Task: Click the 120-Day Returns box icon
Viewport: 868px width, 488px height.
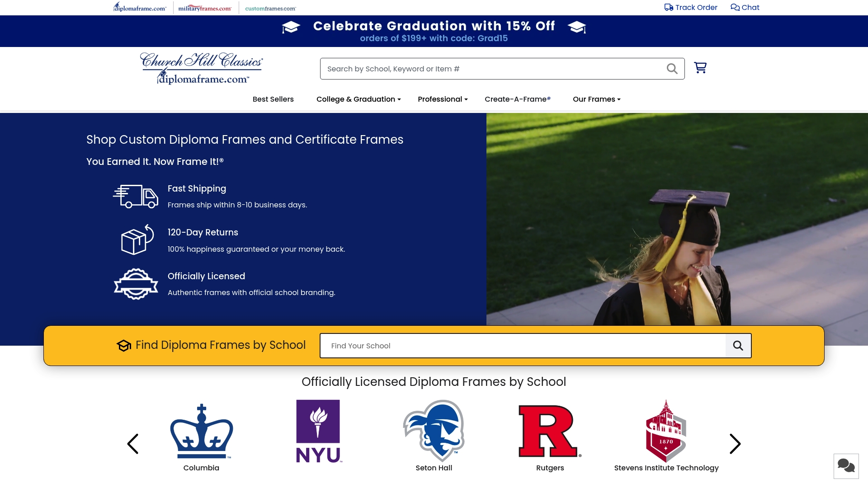Action: pyautogui.click(x=137, y=239)
